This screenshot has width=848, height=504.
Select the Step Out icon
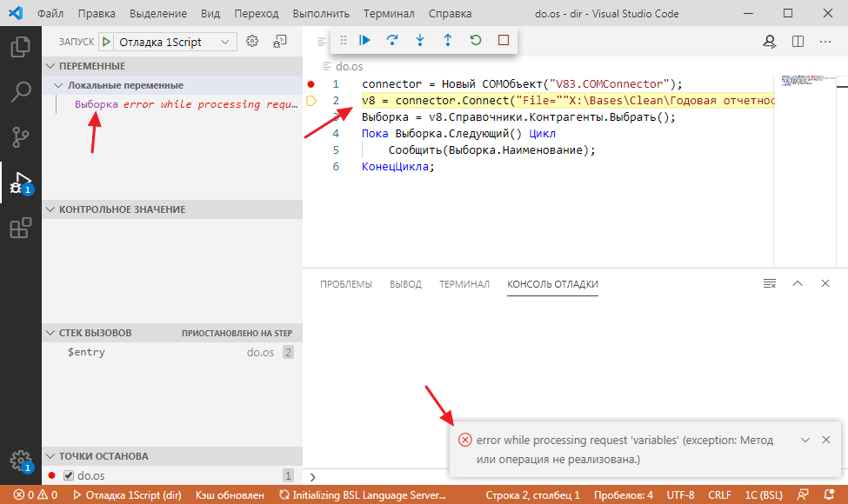(x=448, y=40)
